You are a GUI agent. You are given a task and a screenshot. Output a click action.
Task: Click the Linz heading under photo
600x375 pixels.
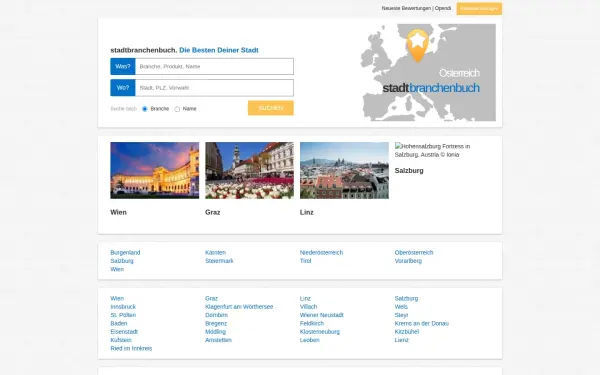click(307, 212)
